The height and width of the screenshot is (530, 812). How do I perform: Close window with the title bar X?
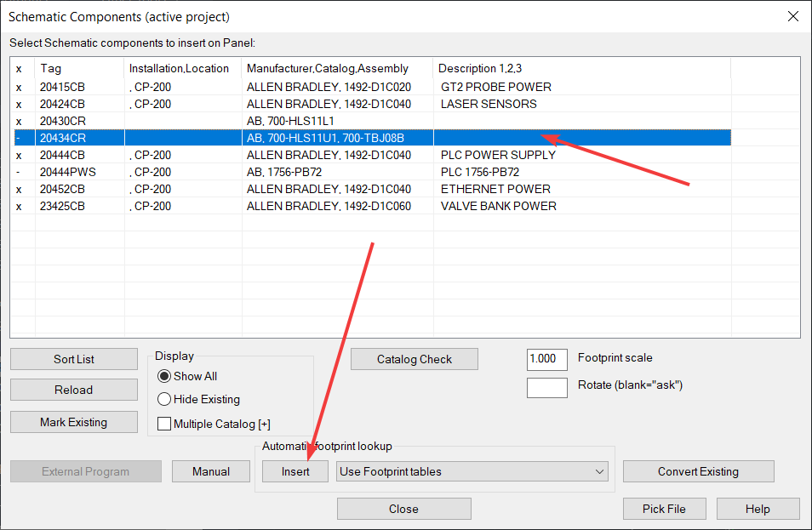coord(792,16)
